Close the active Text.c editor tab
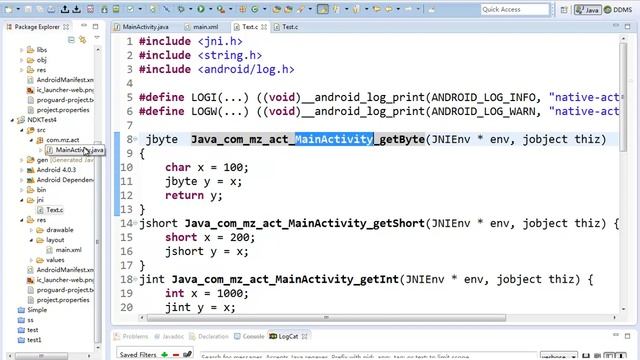 point(264,27)
